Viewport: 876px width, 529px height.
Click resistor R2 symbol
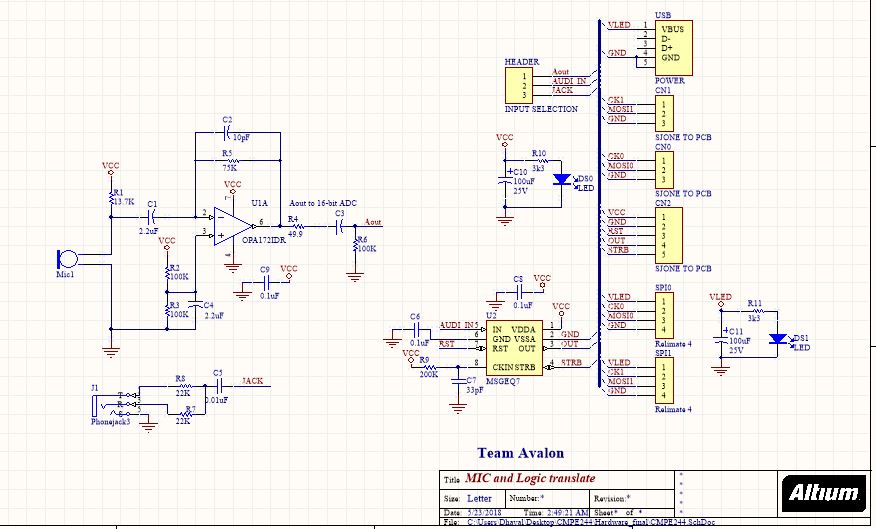(x=167, y=273)
